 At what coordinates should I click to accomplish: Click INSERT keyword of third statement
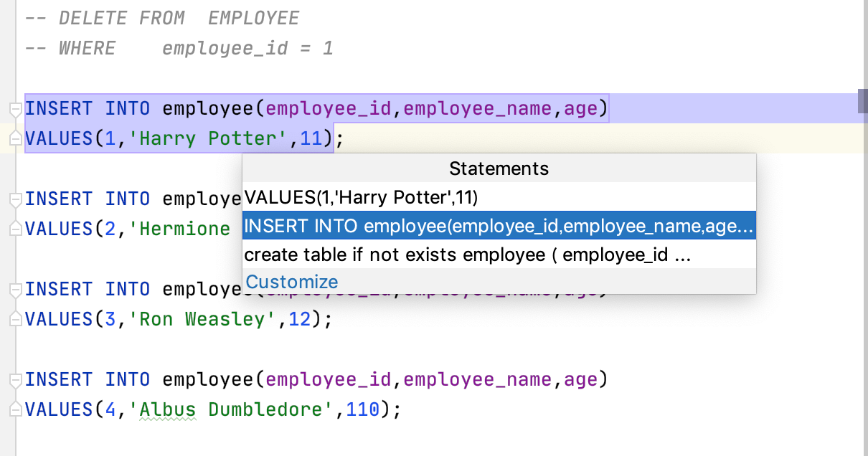click(59, 289)
